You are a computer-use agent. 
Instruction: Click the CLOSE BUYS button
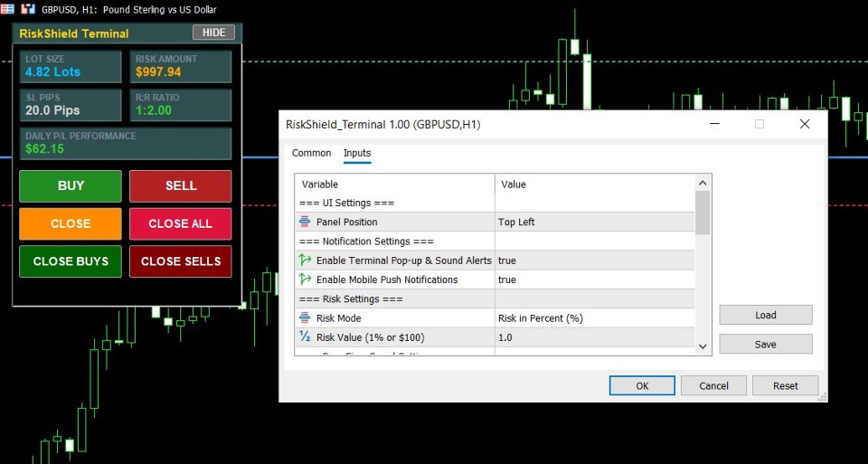(x=71, y=261)
